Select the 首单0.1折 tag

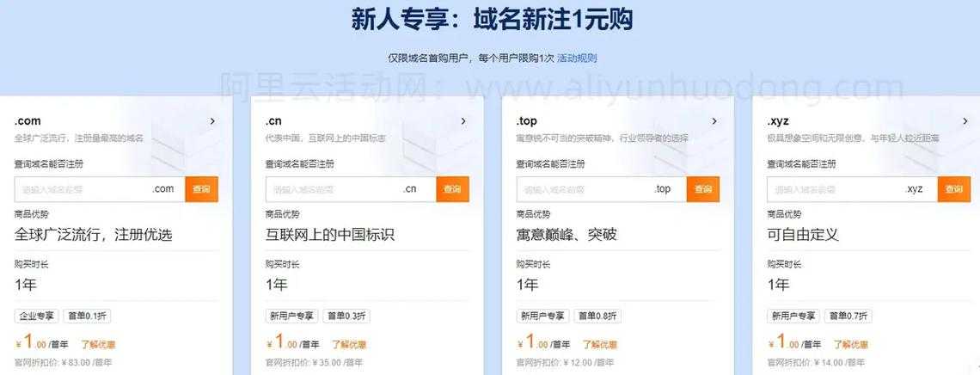87,316
